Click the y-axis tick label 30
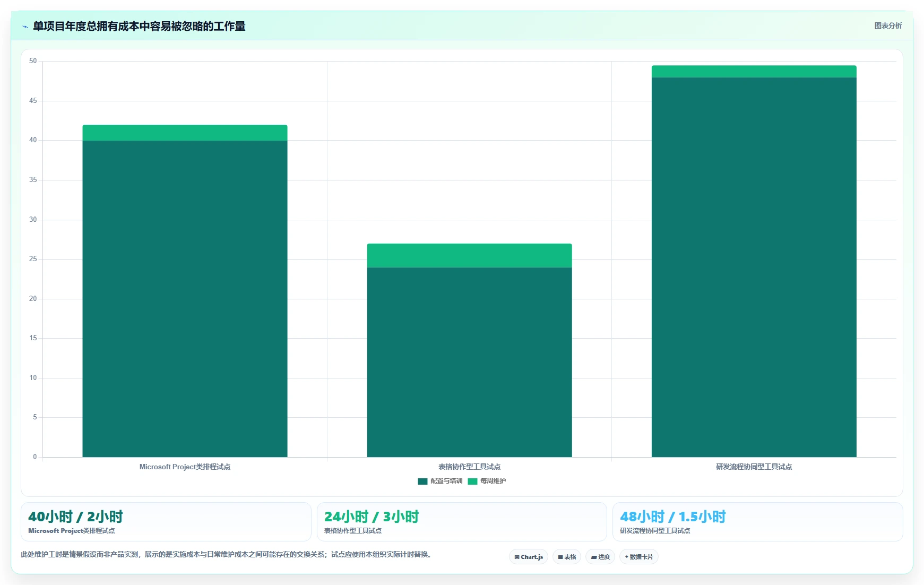Screen dimensions: 924x585 pos(33,220)
